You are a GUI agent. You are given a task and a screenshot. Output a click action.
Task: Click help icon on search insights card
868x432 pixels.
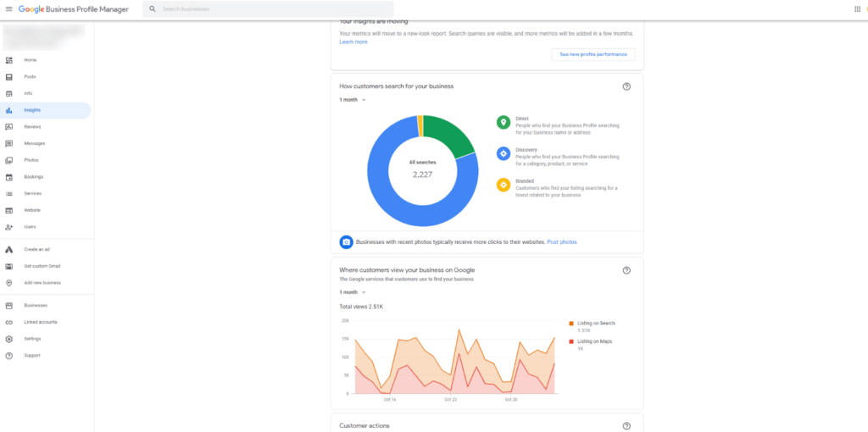[626, 86]
